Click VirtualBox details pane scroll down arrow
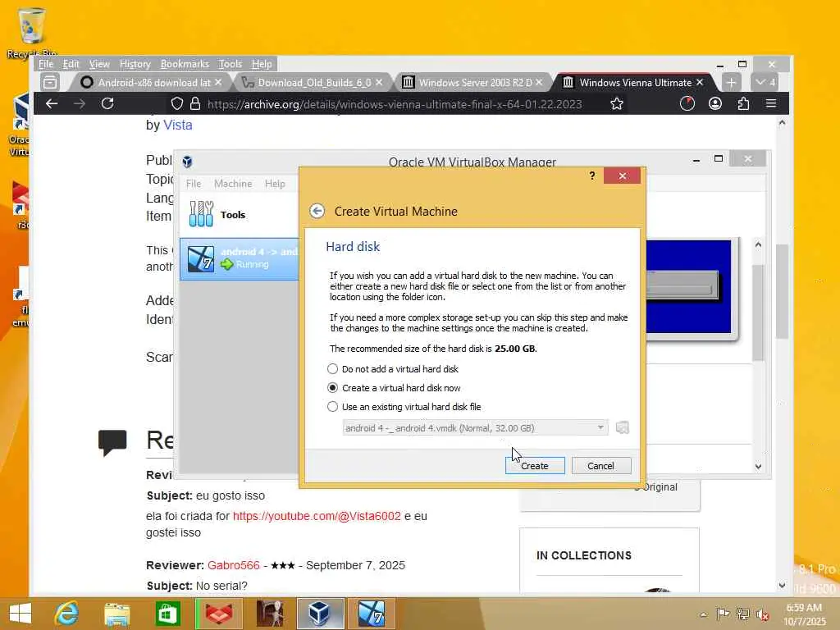The height and width of the screenshot is (630, 840). [x=758, y=466]
